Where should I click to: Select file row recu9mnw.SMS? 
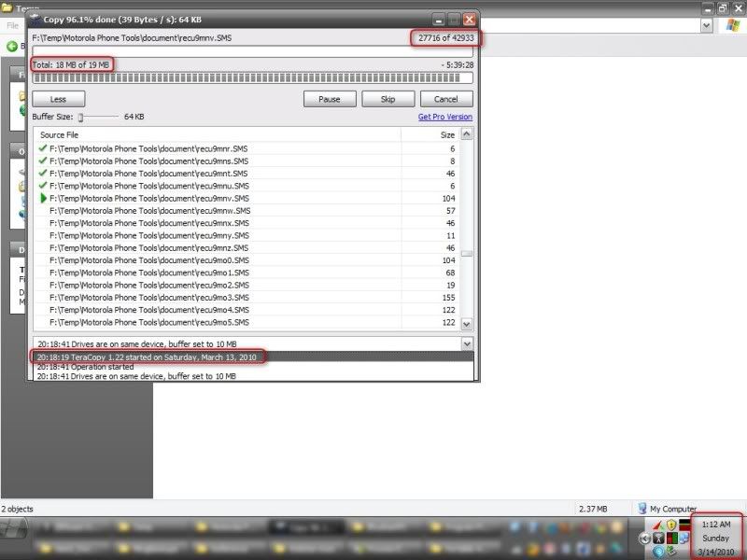tap(247, 211)
